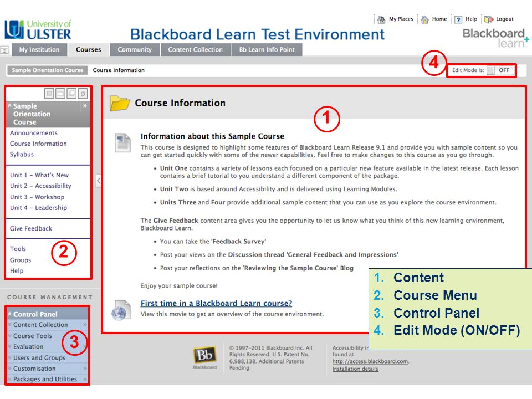Click the Installation details link
Viewport: 532px width, 399px height.
pos(355,369)
